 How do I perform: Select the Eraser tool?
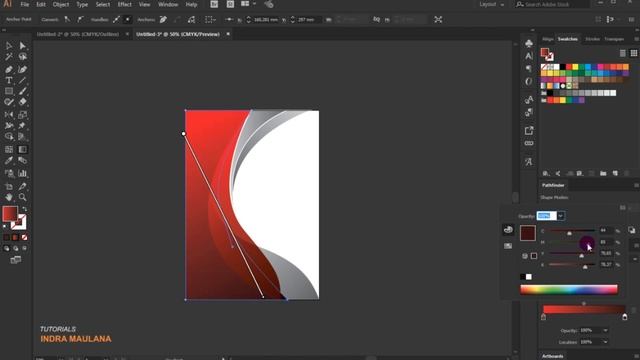click(x=22, y=102)
